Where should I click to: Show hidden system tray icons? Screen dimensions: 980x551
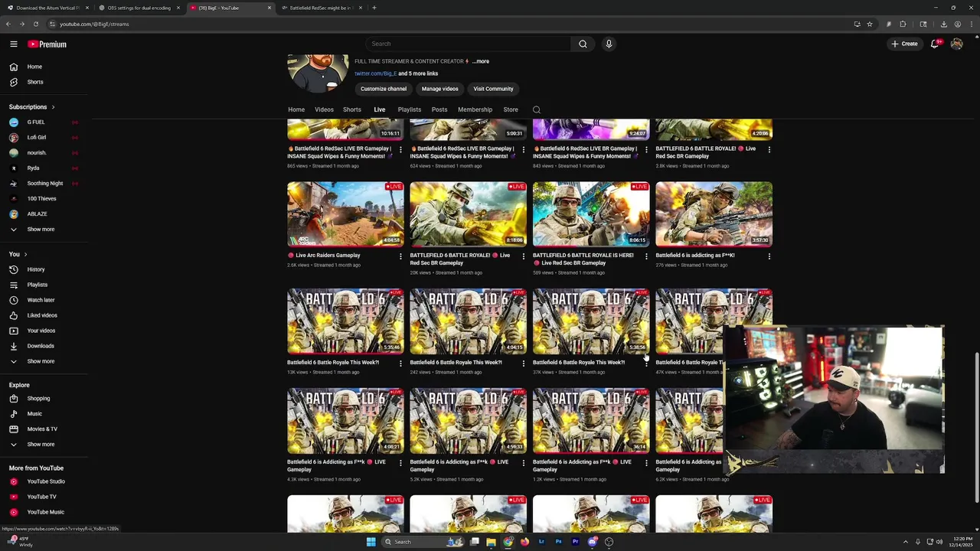pos(905,542)
